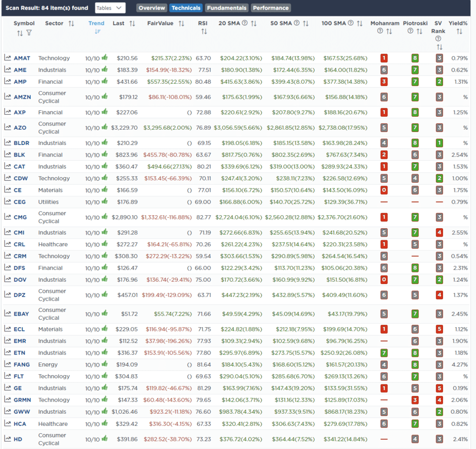Click AMAT's red Mohanram score badge

click(384, 58)
